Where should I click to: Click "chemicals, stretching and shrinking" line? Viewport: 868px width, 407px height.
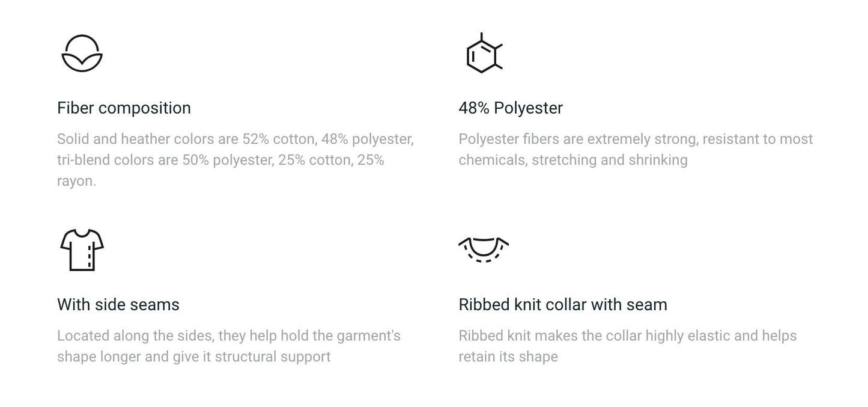pyautogui.click(x=573, y=161)
